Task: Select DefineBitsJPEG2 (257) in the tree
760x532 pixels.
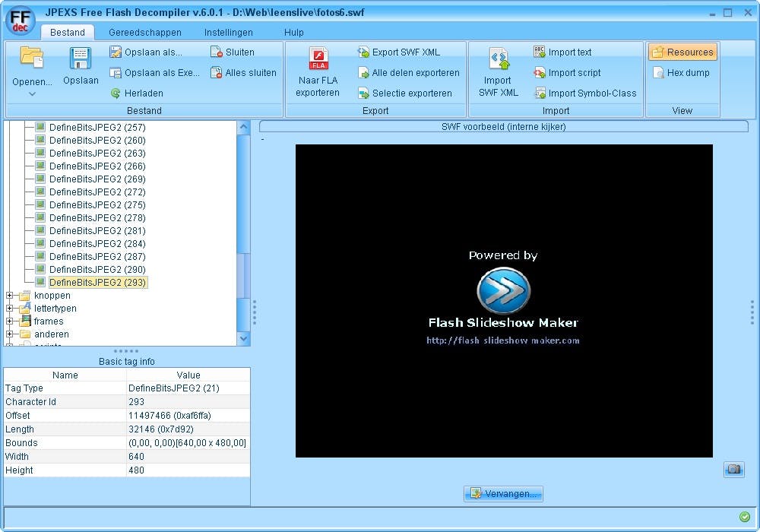Action: coord(97,127)
